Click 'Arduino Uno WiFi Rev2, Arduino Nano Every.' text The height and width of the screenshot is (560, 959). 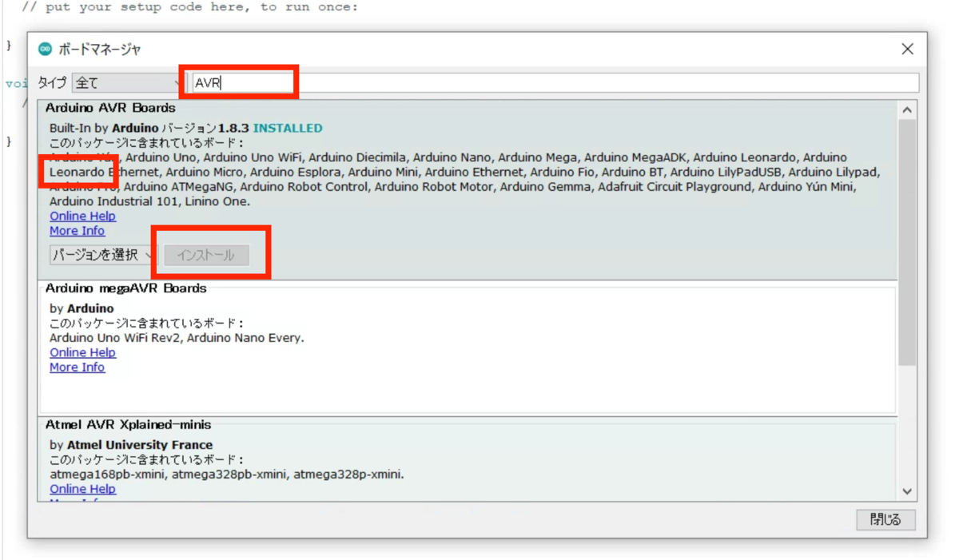pyautogui.click(x=177, y=338)
